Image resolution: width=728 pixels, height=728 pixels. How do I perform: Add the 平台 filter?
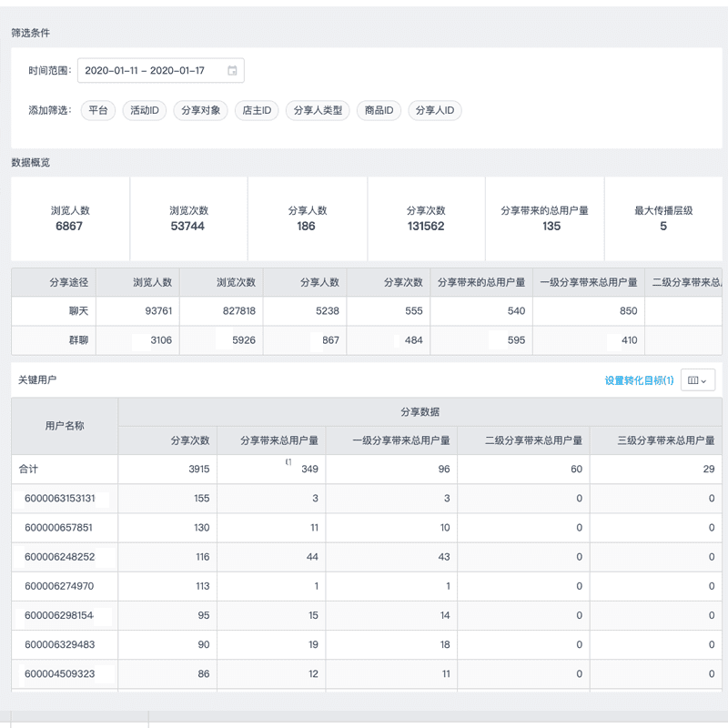pyautogui.click(x=98, y=110)
